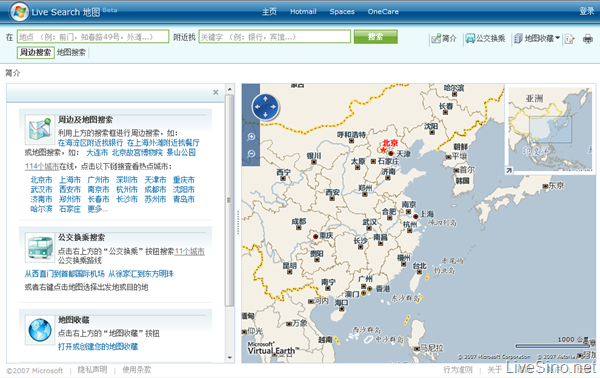
Task: Click the 行为准则 footer link
Action: (458, 370)
